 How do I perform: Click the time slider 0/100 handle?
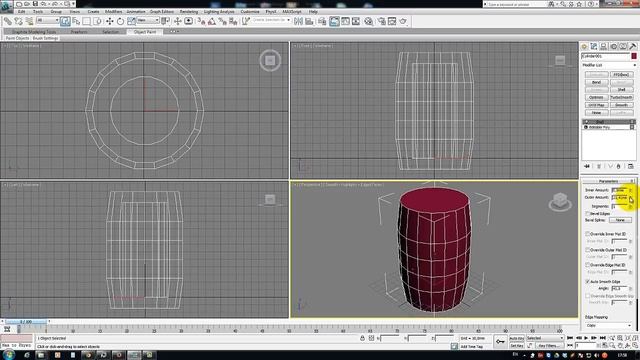tap(26, 322)
